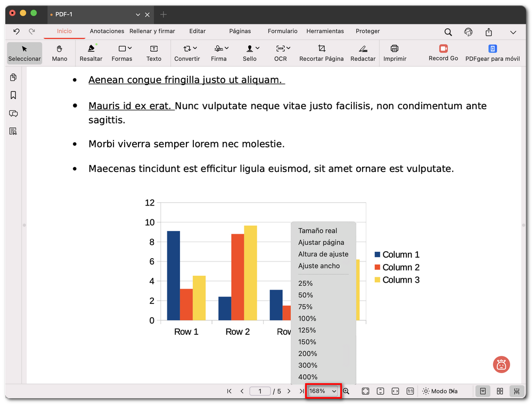This screenshot has width=532, height=404.
Task: Open the Recortar Página crop tool
Action: point(321,53)
